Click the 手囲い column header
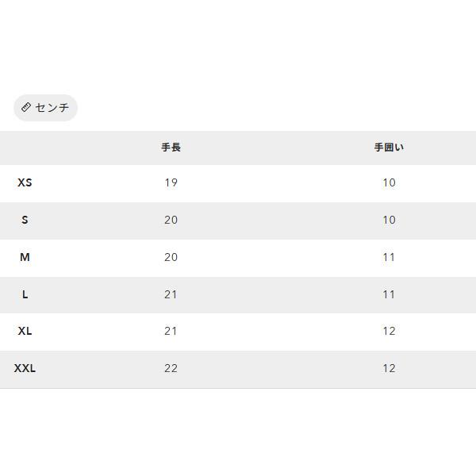Image resolution: width=476 pixels, height=476 pixels. [x=389, y=148]
